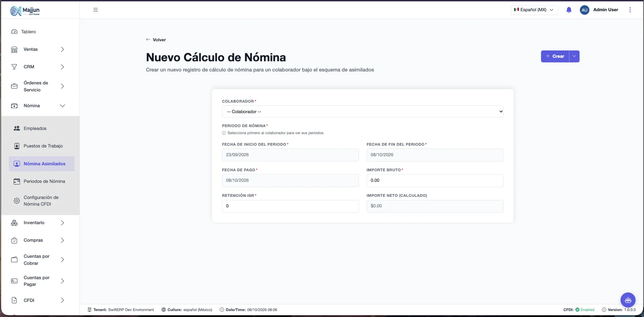
Task: Click the Fecha de Pago field
Action: coord(290,180)
